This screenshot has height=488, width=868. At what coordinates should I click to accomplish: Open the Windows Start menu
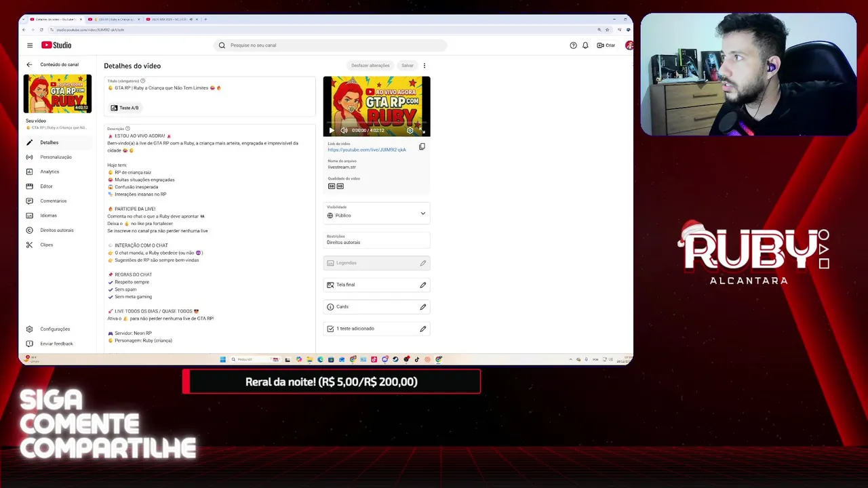222,359
